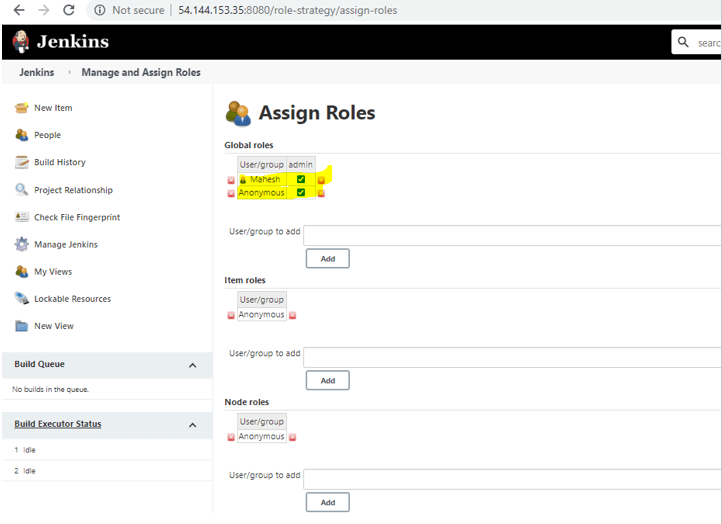
Task: Click the browser address bar URL
Action: pyautogui.click(x=287, y=10)
